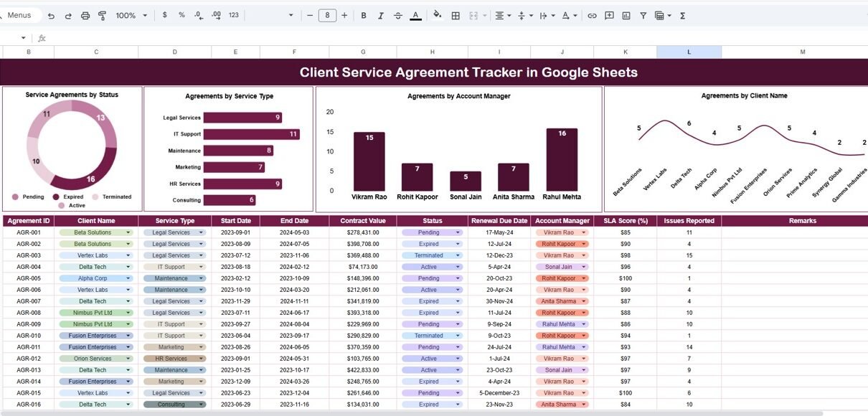
Task: Click the Format as currency button
Action: pyautogui.click(x=165, y=15)
